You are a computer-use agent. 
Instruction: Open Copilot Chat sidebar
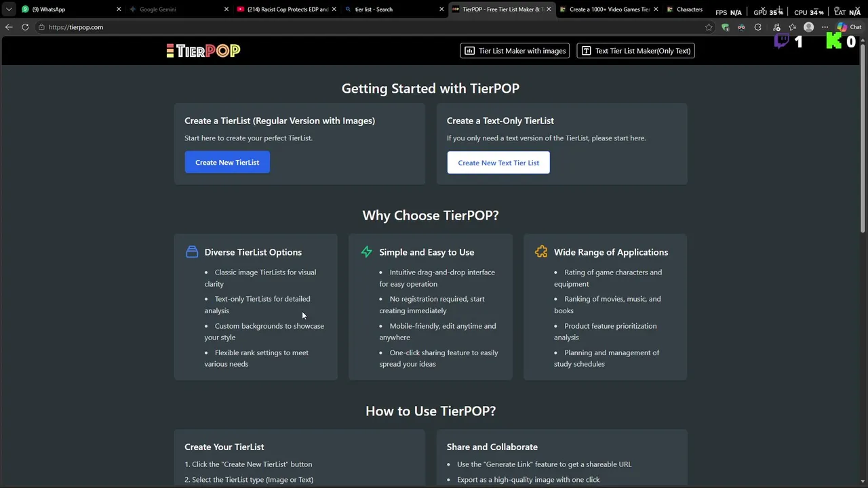[x=849, y=27]
